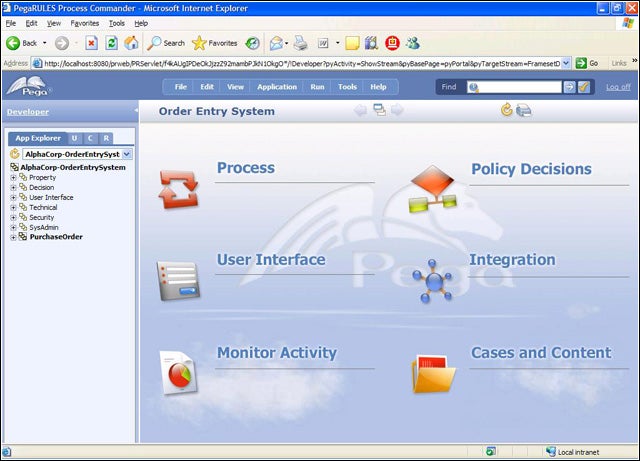
Task: Click the browser Back button
Action: click(22, 43)
